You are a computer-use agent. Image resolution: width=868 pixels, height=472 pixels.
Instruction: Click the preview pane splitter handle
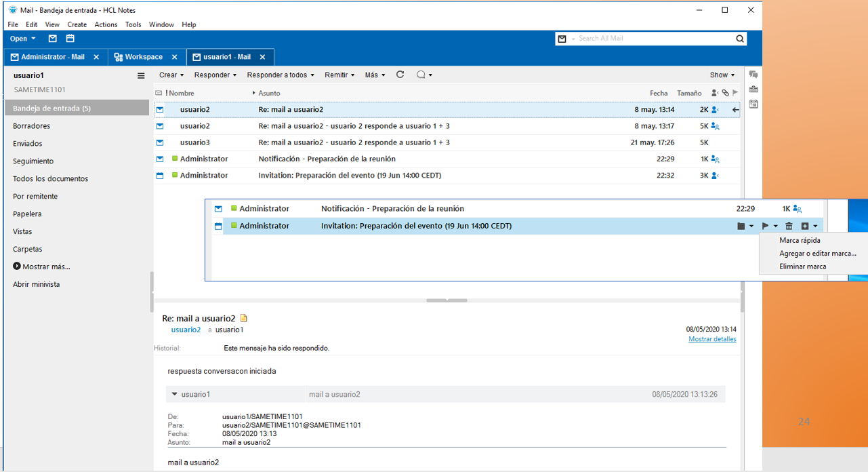[x=447, y=300]
